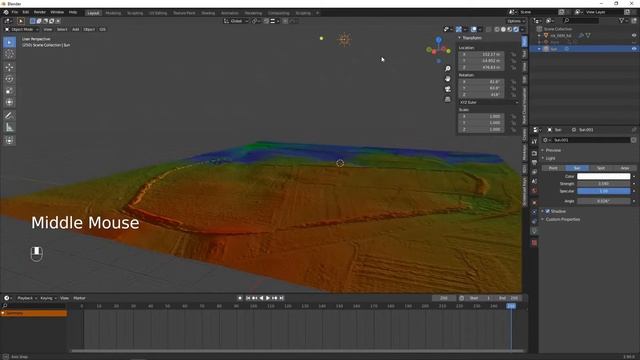Click the zoom magnifier icon in viewport
Image resolution: width=640 pixels, height=360 pixels.
[x=448, y=69]
